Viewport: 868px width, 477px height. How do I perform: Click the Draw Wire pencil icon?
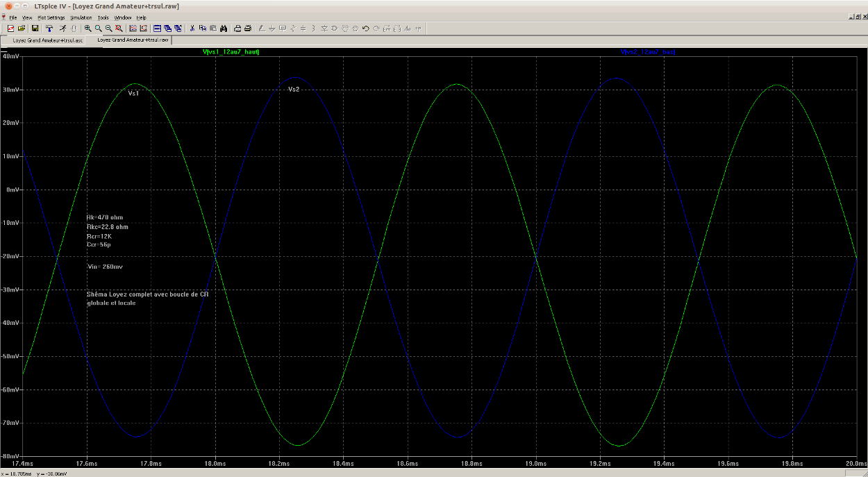(x=261, y=28)
